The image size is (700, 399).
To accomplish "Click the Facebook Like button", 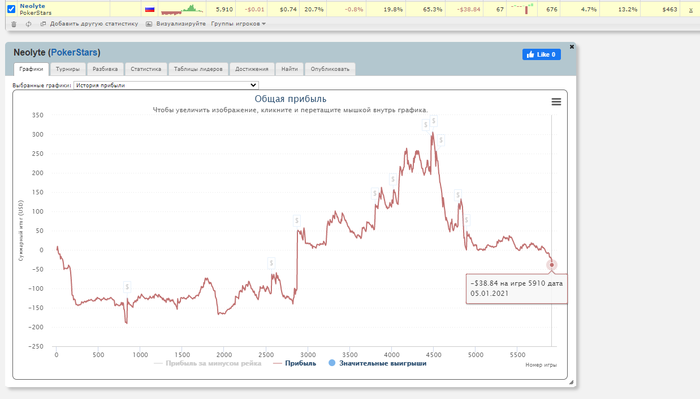I will tap(542, 54).
